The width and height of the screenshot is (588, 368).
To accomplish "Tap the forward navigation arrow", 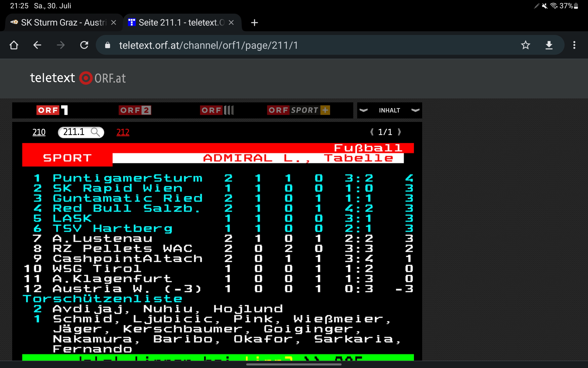I will tap(60, 45).
